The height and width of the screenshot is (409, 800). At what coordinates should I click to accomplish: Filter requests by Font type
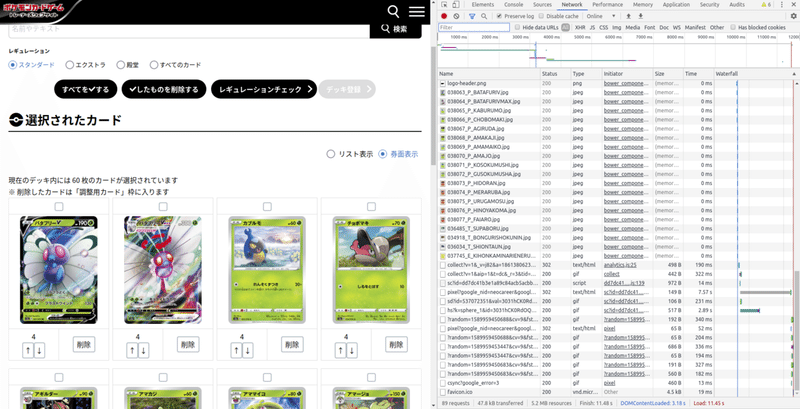tap(649, 28)
